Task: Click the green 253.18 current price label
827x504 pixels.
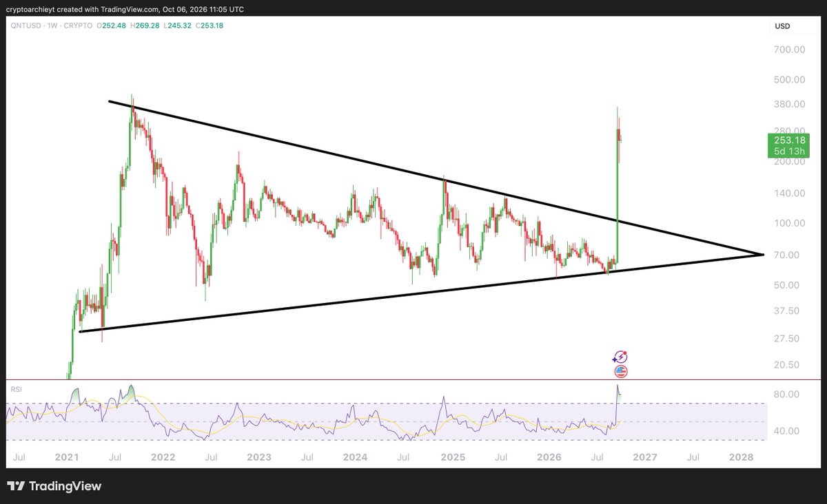Action: point(788,145)
